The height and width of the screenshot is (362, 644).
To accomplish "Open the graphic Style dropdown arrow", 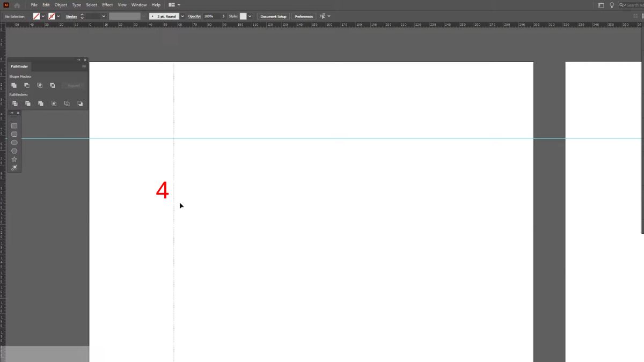I will (250, 16).
